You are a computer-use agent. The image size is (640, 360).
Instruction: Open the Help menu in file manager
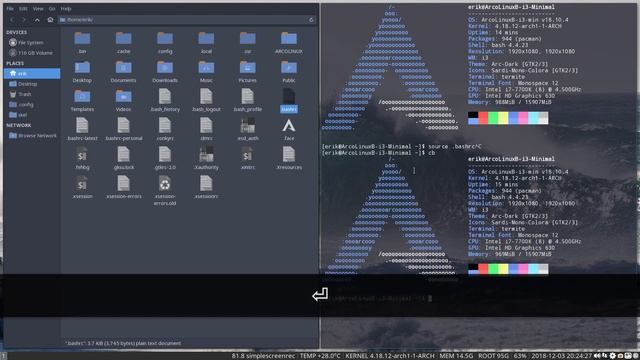click(66, 9)
